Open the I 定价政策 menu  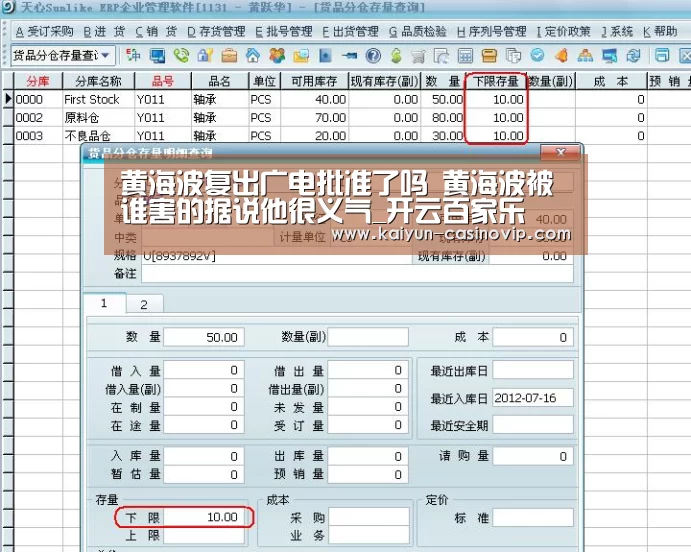(x=564, y=31)
